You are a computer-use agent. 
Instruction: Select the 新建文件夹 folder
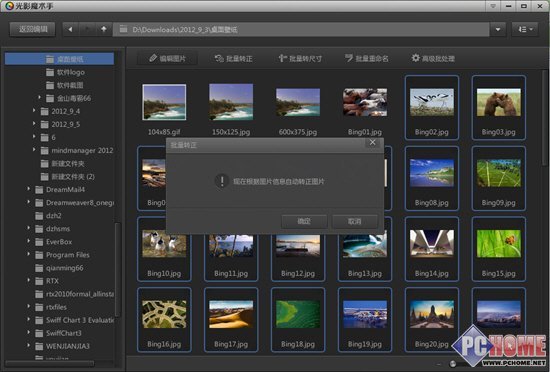click(62, 164)
